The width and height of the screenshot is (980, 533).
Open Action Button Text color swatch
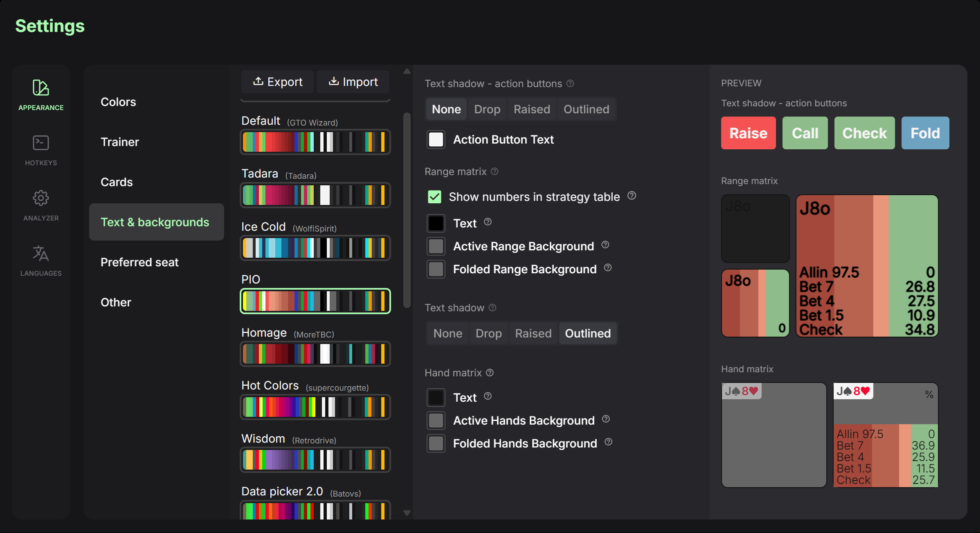(436, 139)
